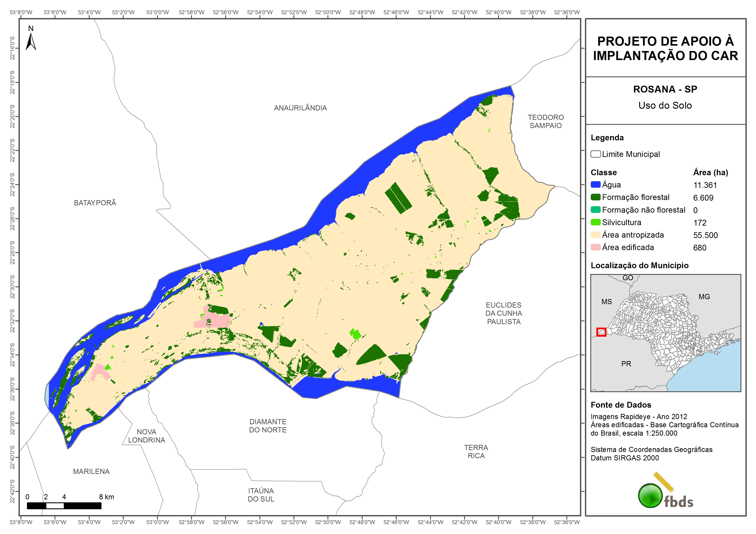This screenshot has width=756, height=534.
Task: Click the TERRA RICA municipality label
Action: coord(476,451)
